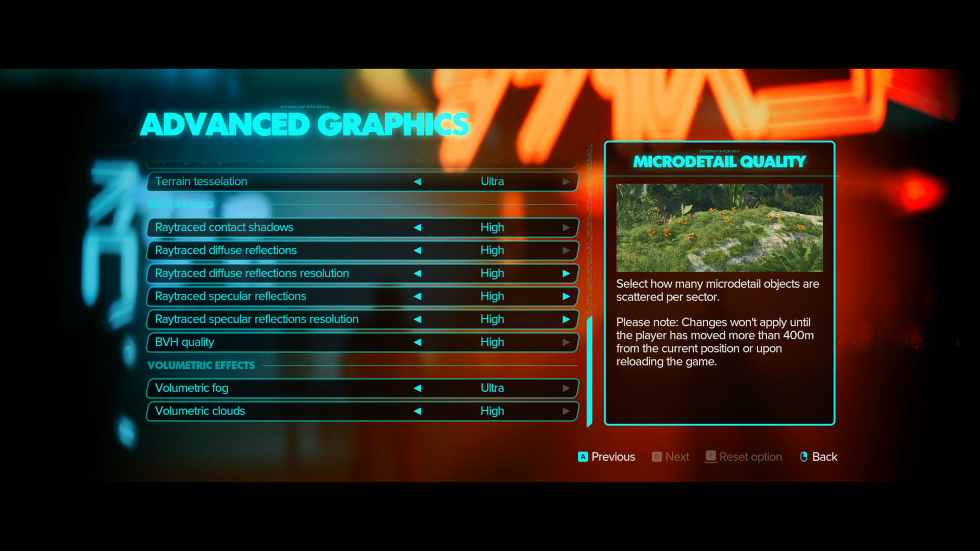Toggle Volumetric fog setting lower
Viewport: 980px width, 551px height.
click(x=418, y=388)
